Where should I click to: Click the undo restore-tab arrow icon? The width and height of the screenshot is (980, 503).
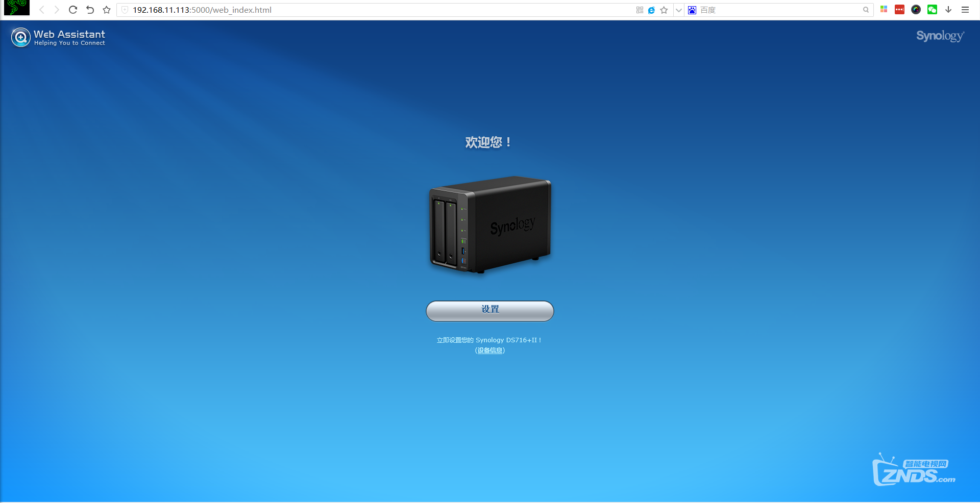click(x=90, y=10)
